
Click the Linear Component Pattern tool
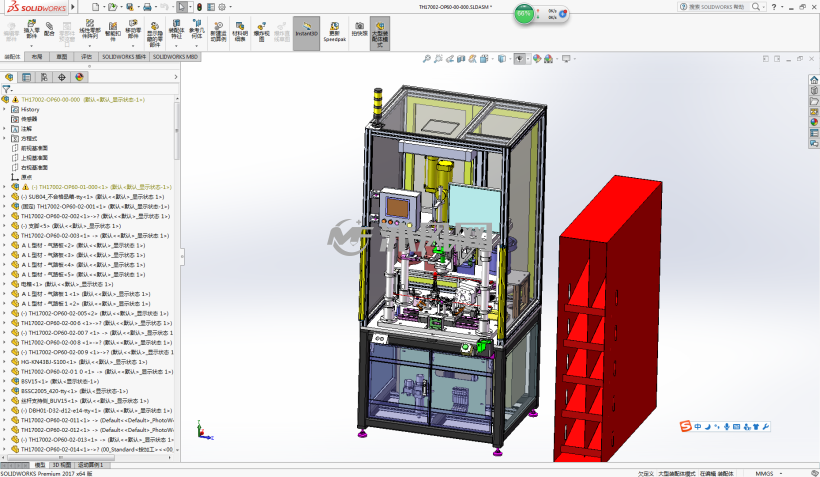click(89, 30)
